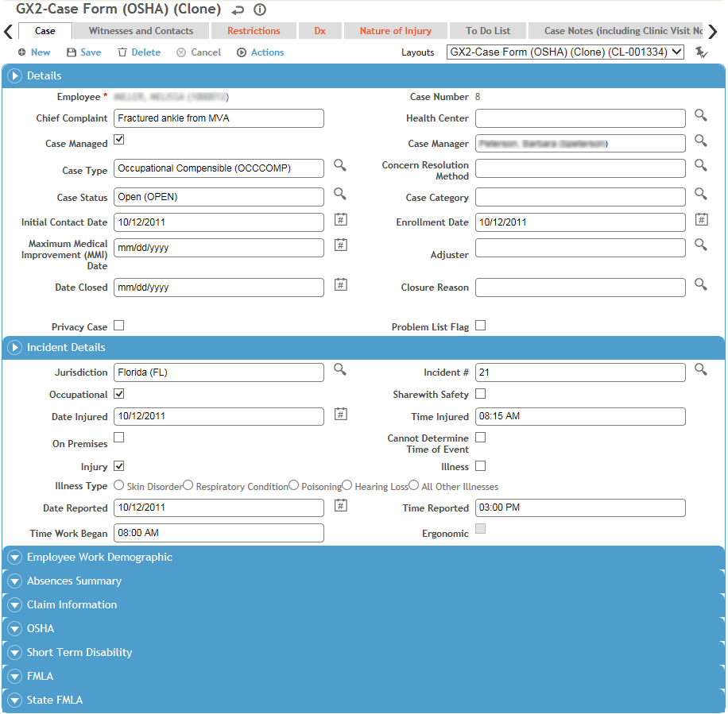Screen dimensions: 728x714
Task: Expand the Absences Summary section
Action: 14,581
